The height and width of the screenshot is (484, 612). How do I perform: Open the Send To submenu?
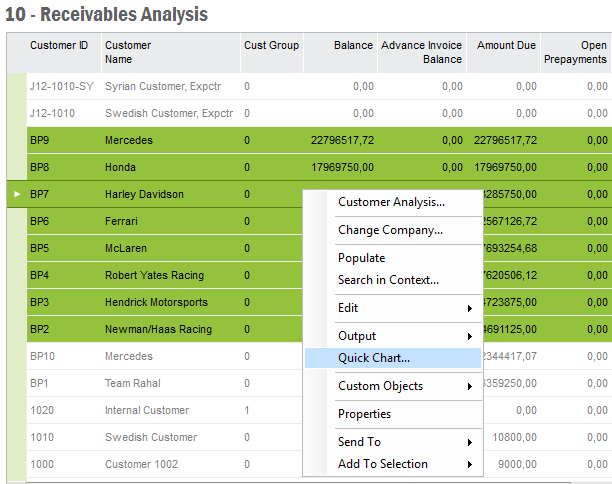[359, 442]
